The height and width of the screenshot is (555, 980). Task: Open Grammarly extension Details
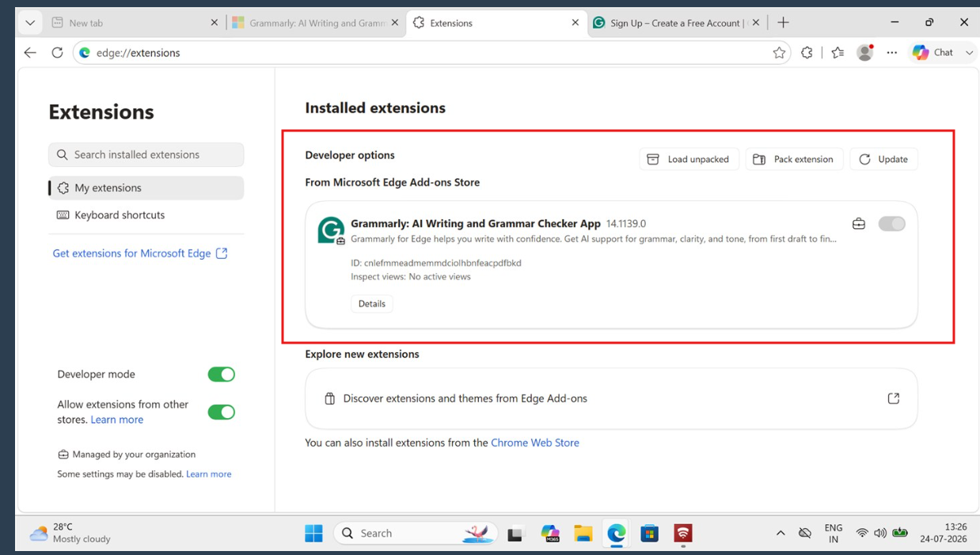[x=371, y=304]
